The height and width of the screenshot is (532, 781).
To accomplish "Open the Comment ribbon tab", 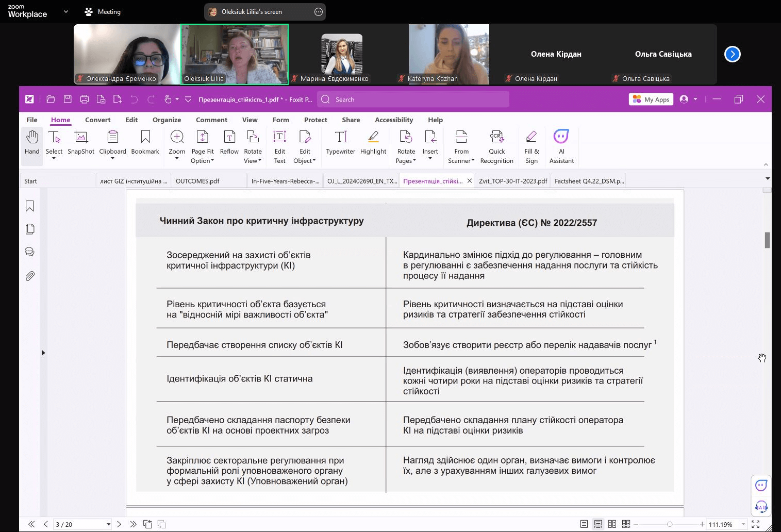I will click(x=211, y=120).
